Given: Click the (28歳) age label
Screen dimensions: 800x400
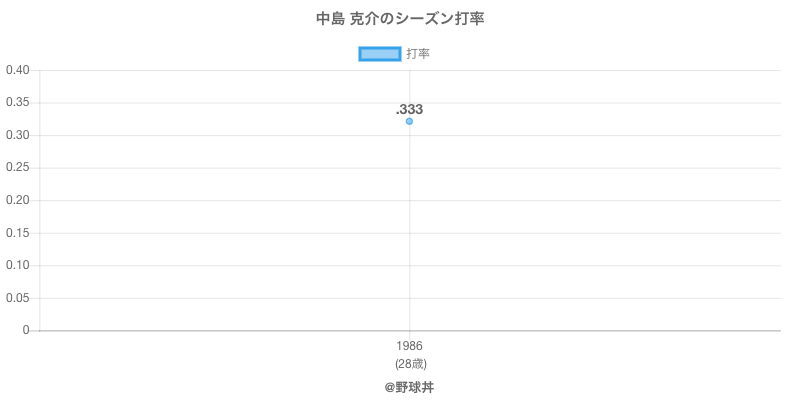Looking at the screenshot, I should [x=409, y=363].
